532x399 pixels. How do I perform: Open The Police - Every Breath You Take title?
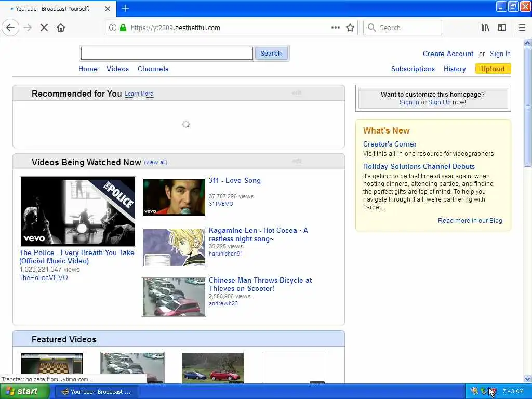77,257
